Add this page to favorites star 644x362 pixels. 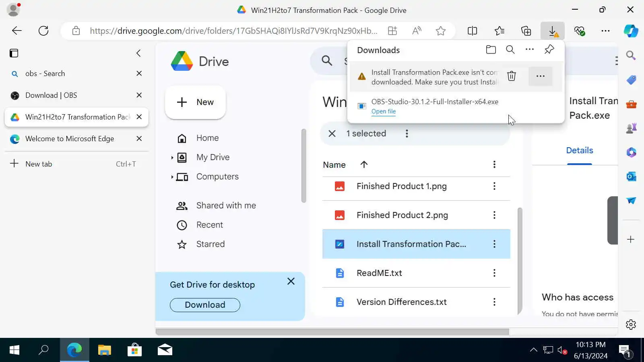(x=441, y=31)
